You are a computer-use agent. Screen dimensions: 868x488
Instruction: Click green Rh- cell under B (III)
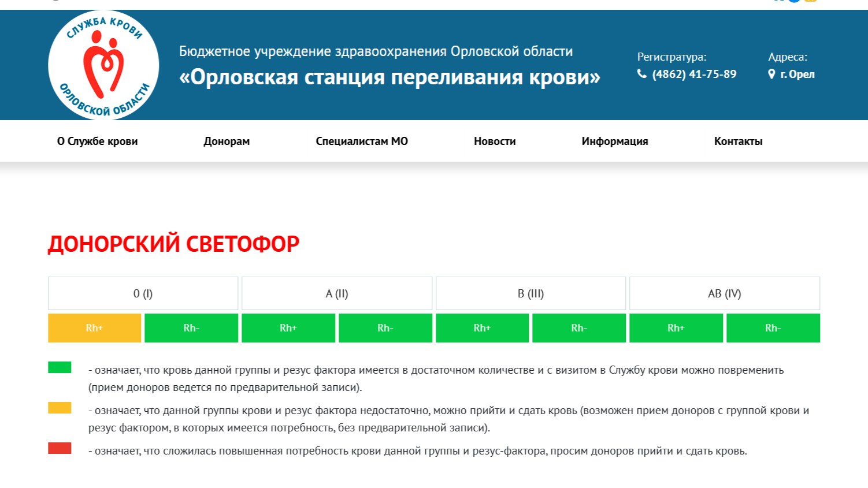point(579,328)
